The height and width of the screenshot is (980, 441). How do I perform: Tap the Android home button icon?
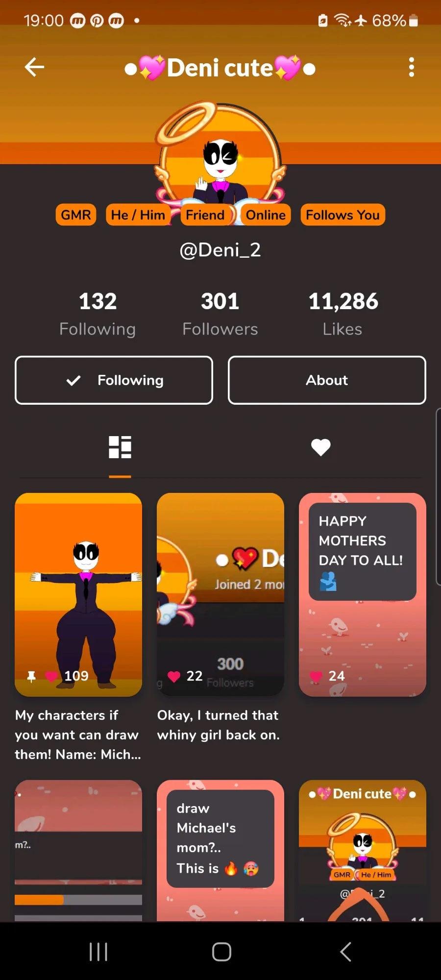[x=221, y=952]
